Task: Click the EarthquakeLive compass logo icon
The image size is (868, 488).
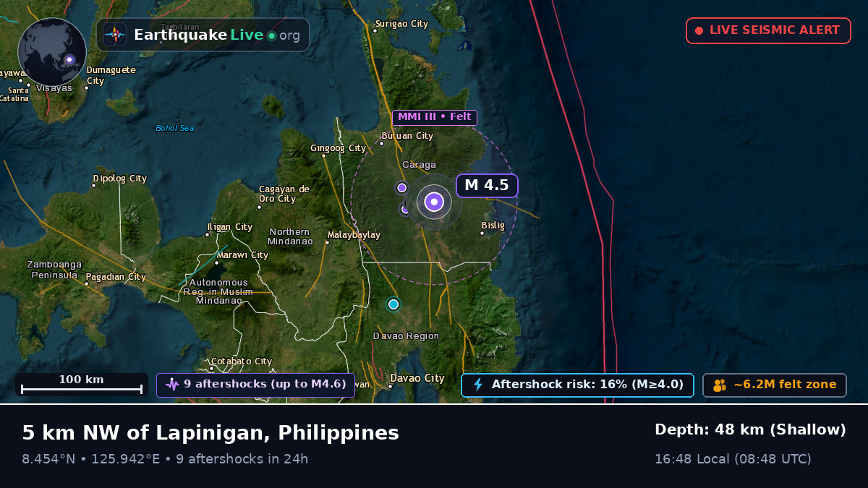Action: tap(114, 35)
